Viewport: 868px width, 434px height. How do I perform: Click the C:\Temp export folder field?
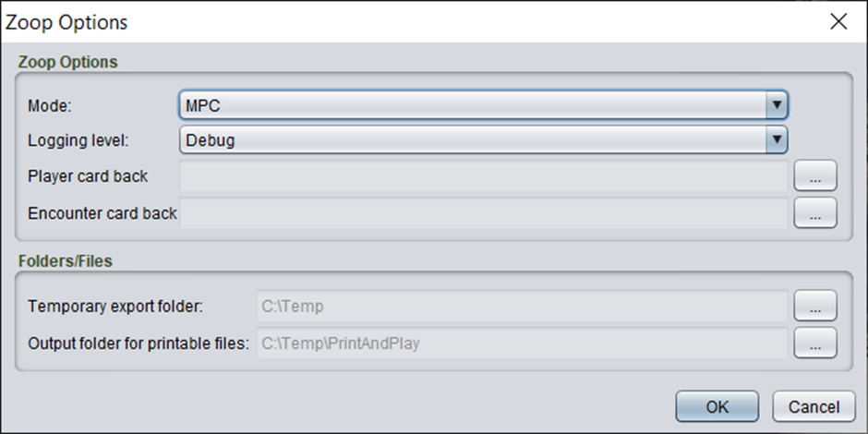click(x=522, y=306)
